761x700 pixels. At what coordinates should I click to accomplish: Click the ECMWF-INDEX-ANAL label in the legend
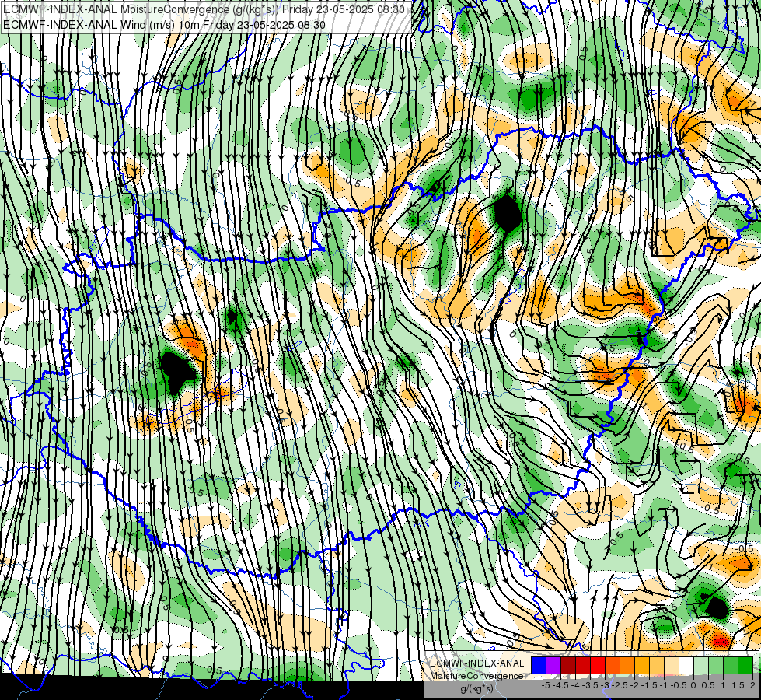tap(477, 663)
